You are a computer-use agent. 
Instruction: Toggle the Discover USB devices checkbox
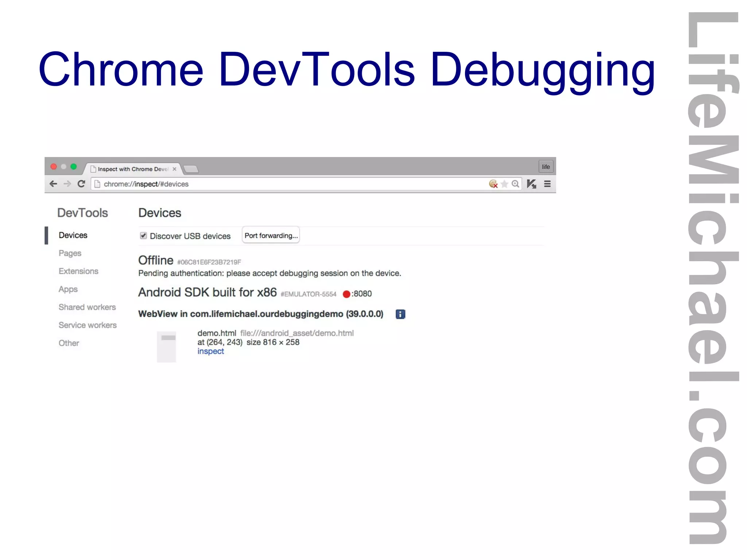pos(143,236)
